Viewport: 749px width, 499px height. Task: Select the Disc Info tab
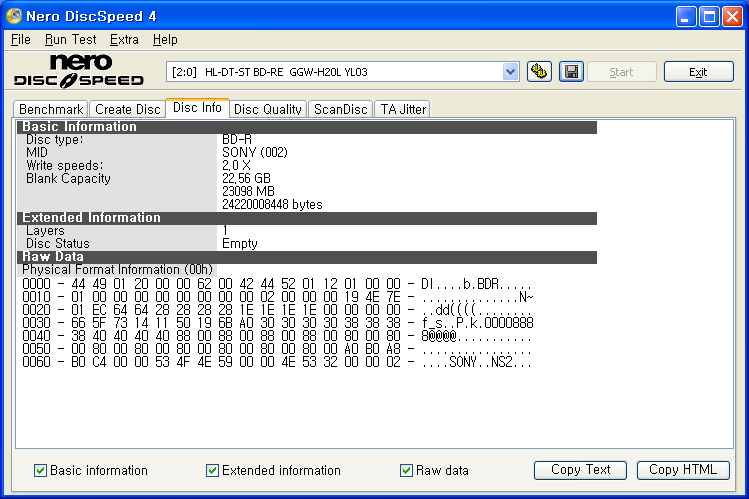197,107
